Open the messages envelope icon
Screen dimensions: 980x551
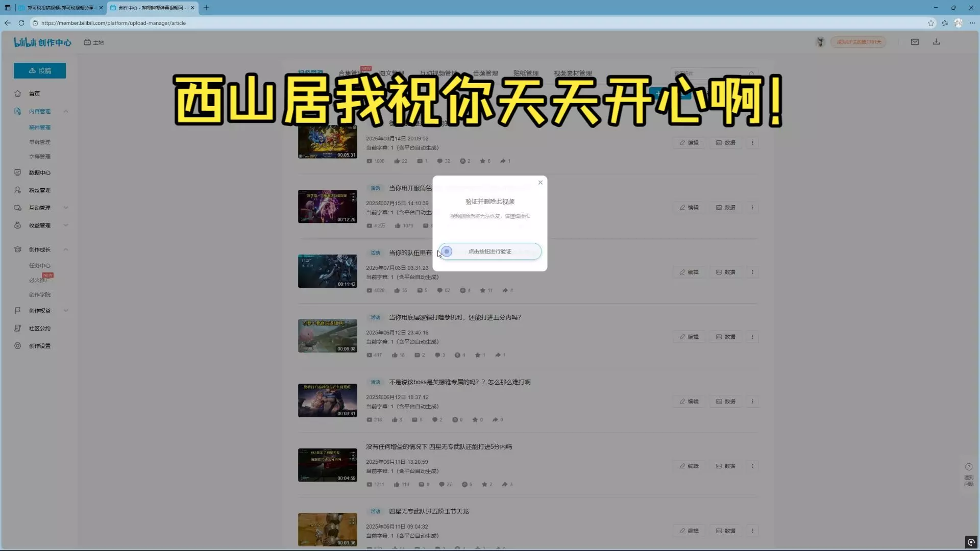[x=915, y=42]
